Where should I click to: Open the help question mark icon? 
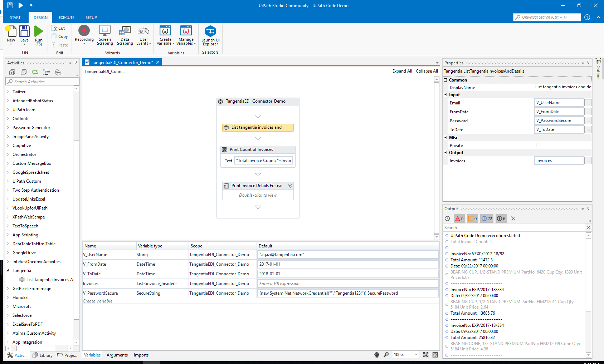[587, 17]
